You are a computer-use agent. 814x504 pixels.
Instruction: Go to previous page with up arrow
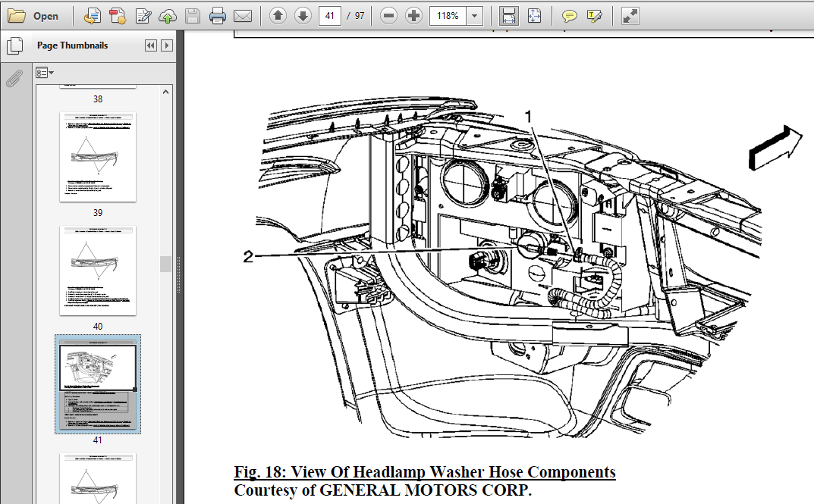(278, 16)
